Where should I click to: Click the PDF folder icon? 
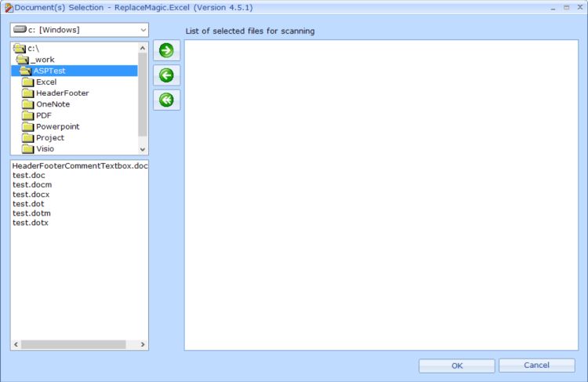coord(27,115)
